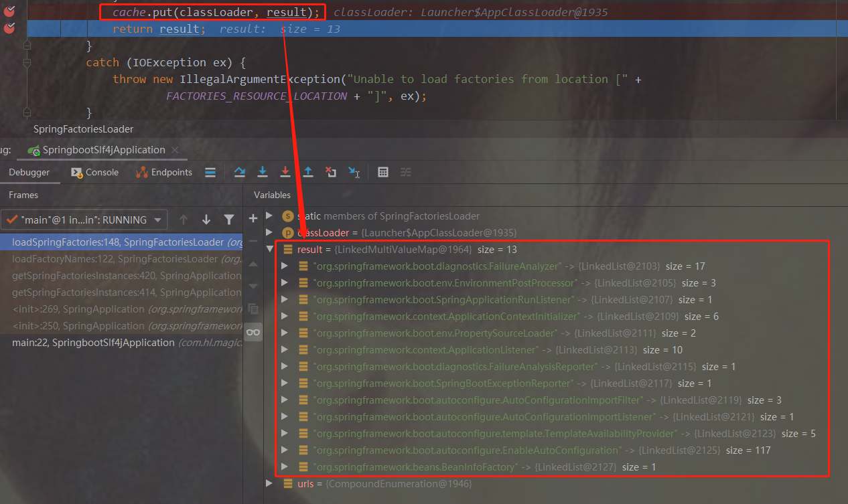This screenshot has height=504, width=848.
Task: Click Run to Cursor icon
Action: coord(354,172)
